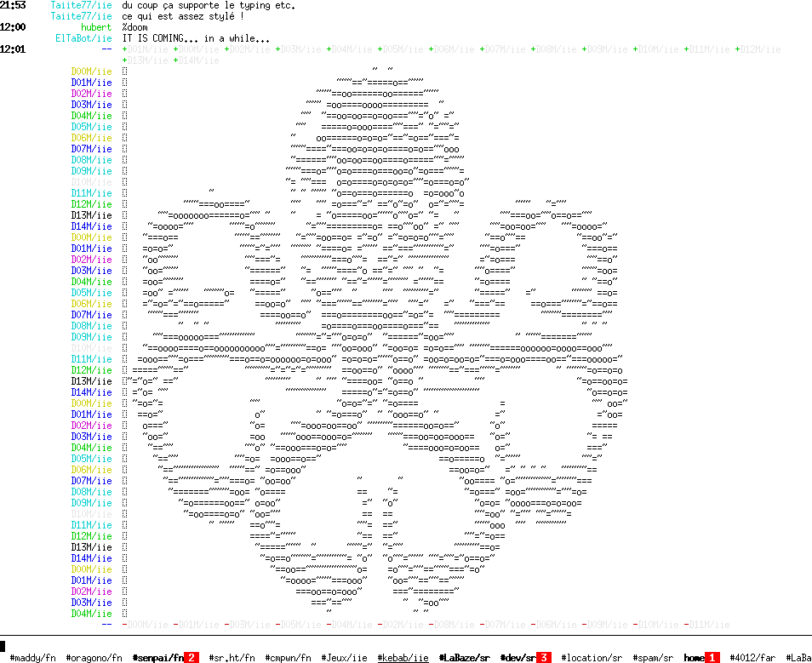Viewport: 812px width, 663px height.
Task: Go to the home buffer
Action: click(x=694, y=658)
